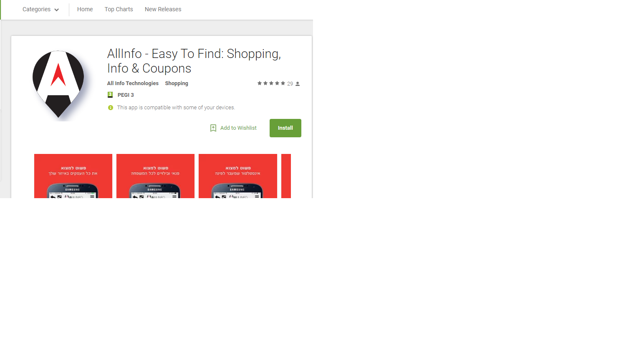Open the third app screenshot thumbnail

click(238, 176)
